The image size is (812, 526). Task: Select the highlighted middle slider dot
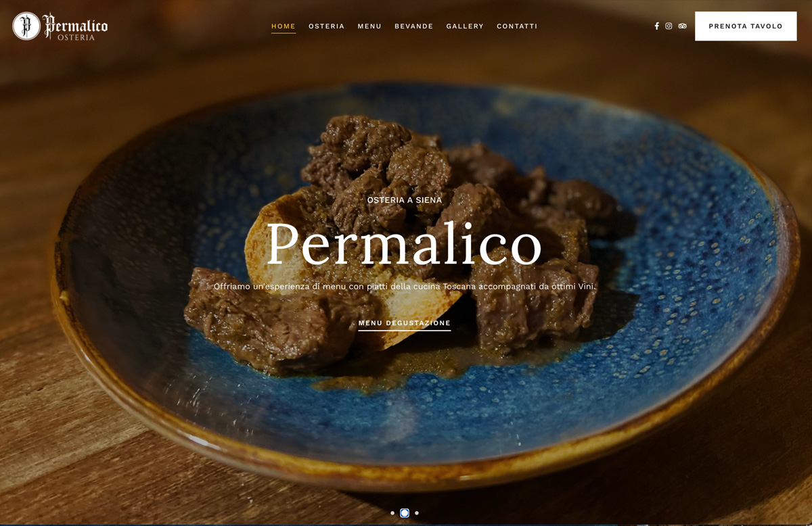point(405,513)
